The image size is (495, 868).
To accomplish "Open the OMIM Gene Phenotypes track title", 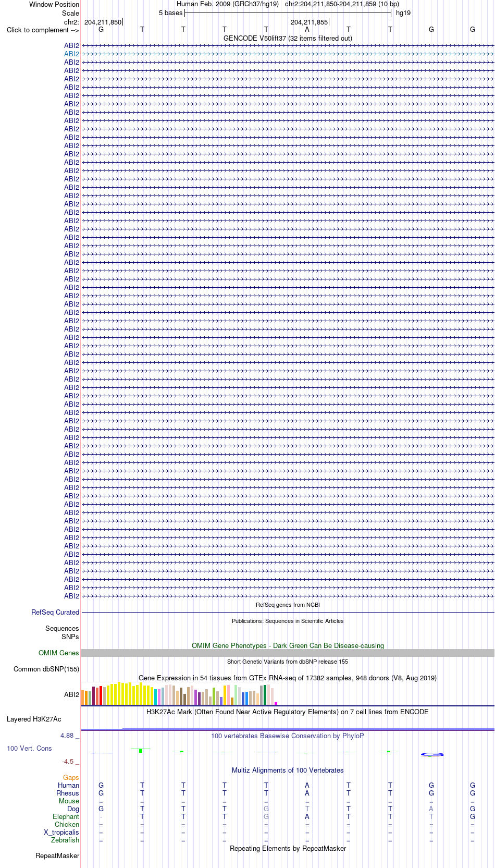I will 288,645.
